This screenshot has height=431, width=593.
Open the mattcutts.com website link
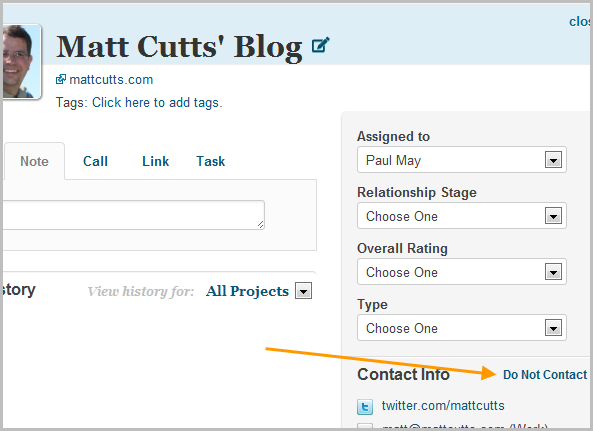tap(111, 80)
